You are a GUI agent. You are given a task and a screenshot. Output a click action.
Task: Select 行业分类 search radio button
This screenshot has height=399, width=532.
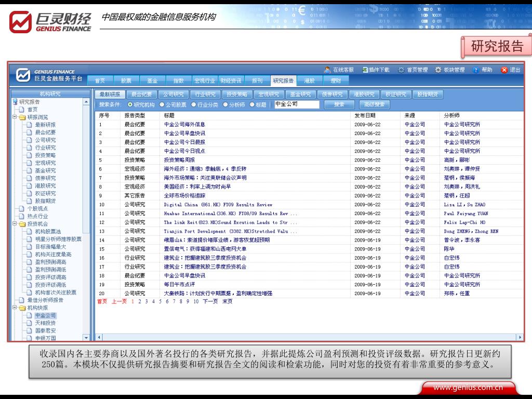tap(193, 104)
